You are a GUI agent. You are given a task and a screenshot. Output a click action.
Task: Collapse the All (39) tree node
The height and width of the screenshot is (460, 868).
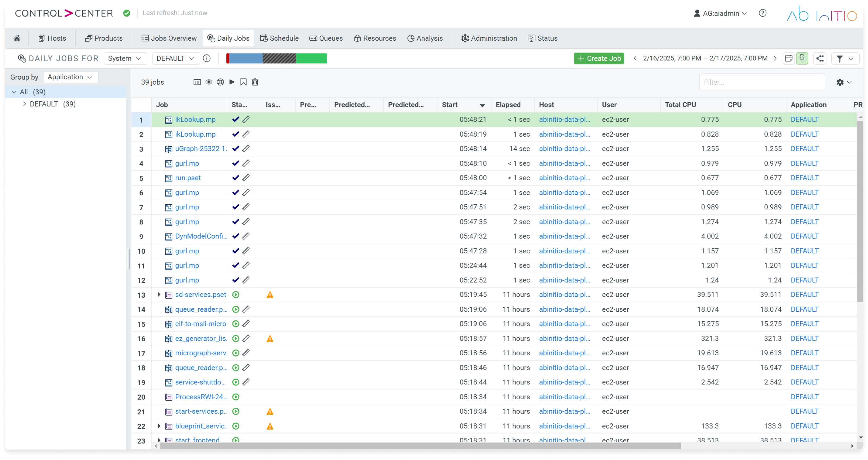pos(14,92)
